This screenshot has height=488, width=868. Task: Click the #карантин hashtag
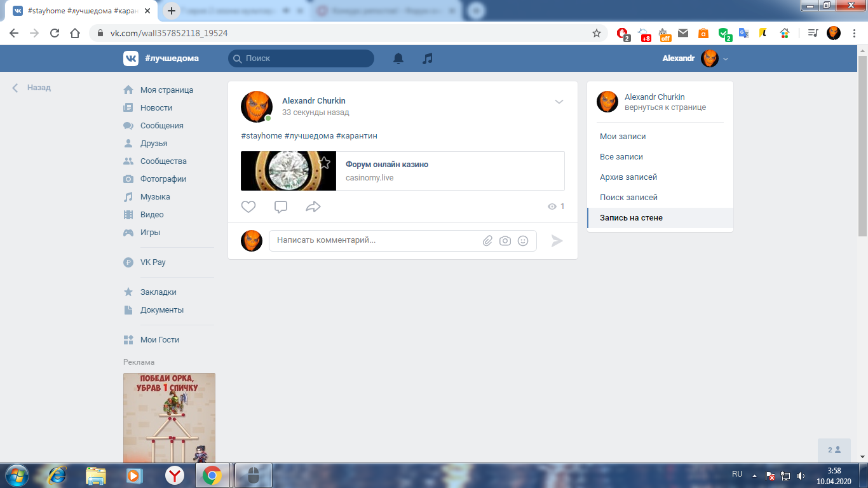click(x=357, y=136)
